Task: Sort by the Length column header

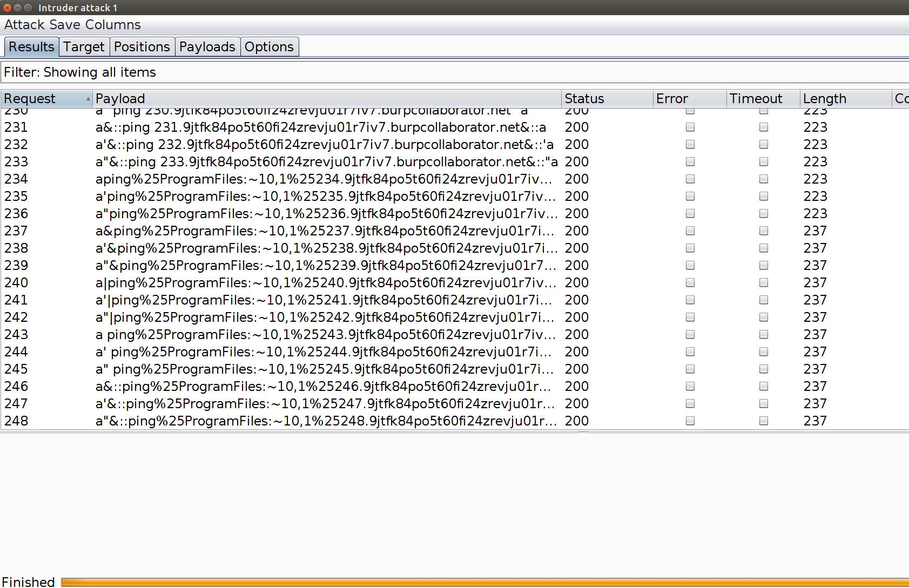Action: coord(846,99)
